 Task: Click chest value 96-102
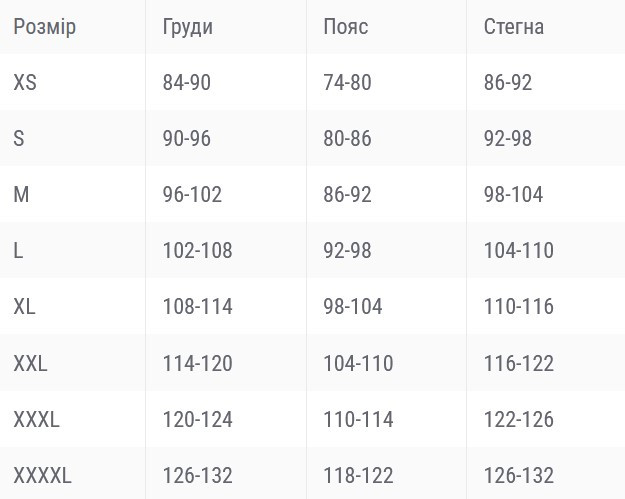[x=192, y=194]
